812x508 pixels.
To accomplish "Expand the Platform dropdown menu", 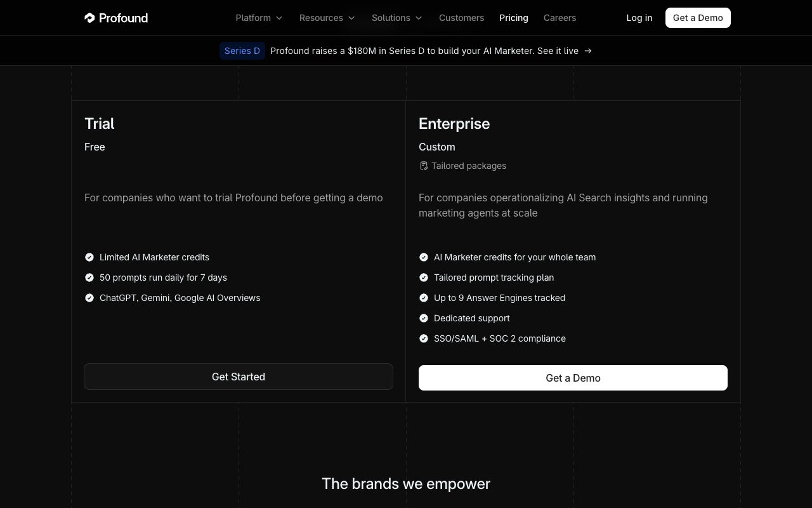I will [259, 18].
